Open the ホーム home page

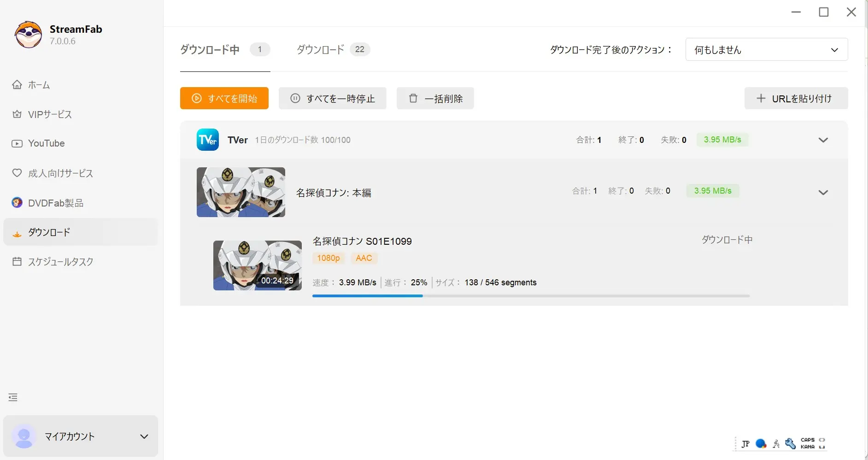[81, 85]
